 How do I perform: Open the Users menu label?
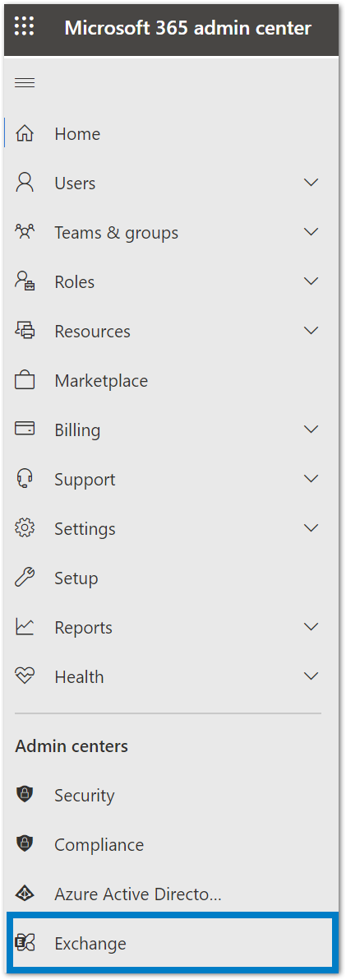pos(75,183)
